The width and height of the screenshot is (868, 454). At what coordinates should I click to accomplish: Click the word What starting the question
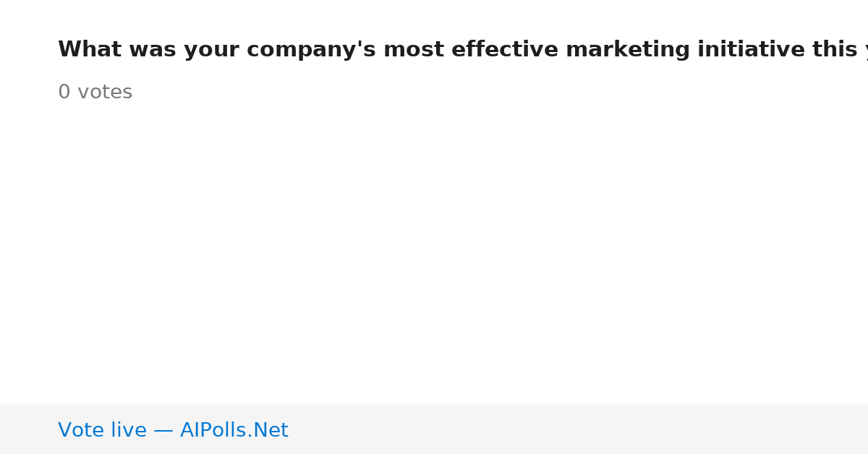pos(89,50)
